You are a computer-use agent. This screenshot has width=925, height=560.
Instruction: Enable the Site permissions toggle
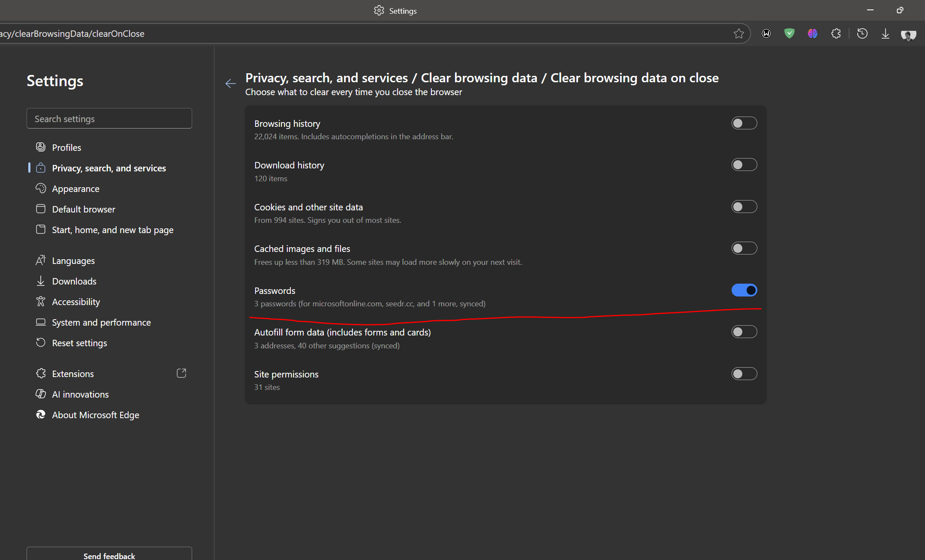coord(744,374)
